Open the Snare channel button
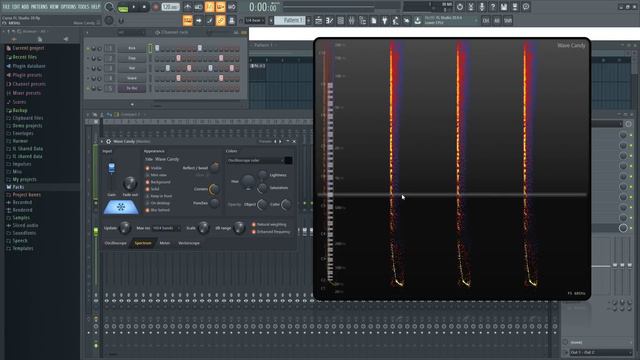Viewport: 640px width, 360px height. click(132, 78)
